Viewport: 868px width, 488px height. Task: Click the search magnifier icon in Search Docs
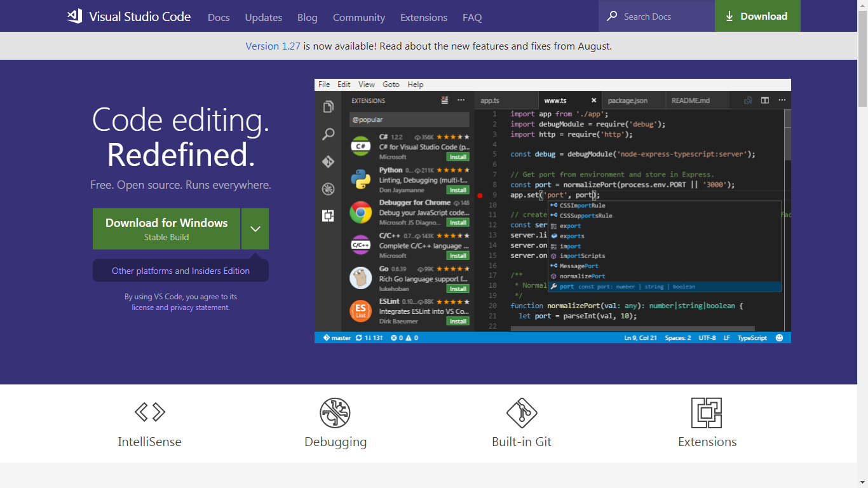612,17
